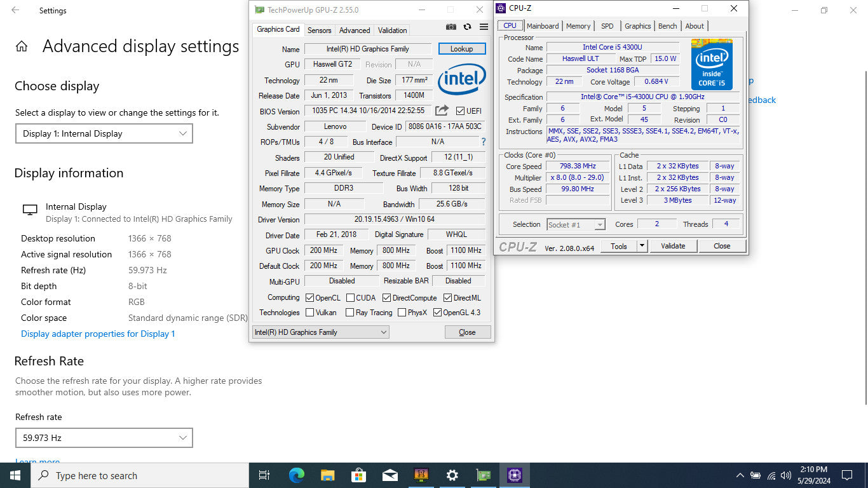Viewport: 868px width, 488px height.
Task: Expand the Display 1: Internal Display dropdown
Action: pos(104,133)
